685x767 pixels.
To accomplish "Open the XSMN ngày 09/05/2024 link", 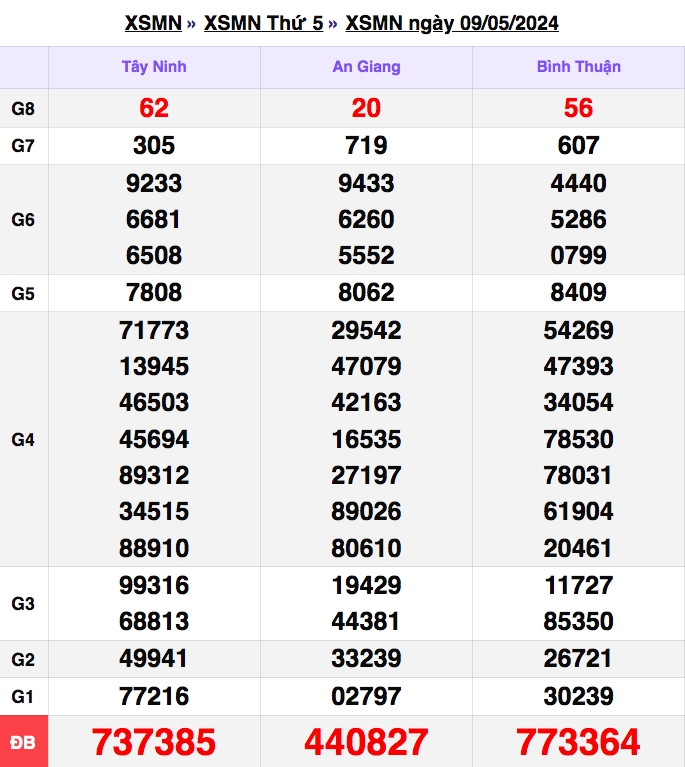I will tap(452, 23).
